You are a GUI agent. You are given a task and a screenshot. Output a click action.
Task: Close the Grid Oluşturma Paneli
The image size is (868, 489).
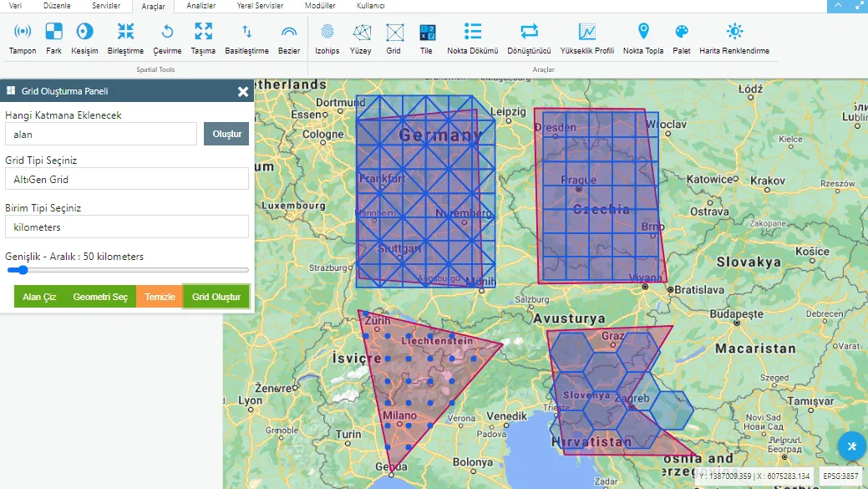tap(243, 92)
